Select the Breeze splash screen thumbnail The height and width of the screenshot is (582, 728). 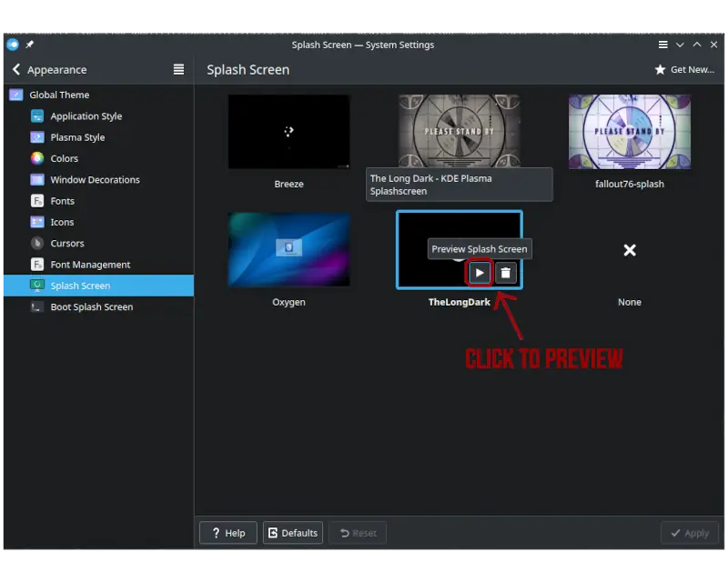(x=288, y=133)
